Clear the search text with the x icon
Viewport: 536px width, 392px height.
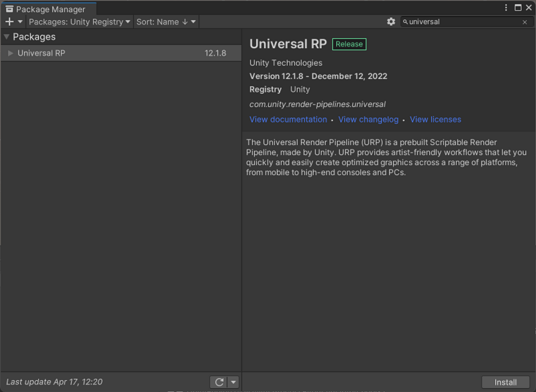coord(525,22)
